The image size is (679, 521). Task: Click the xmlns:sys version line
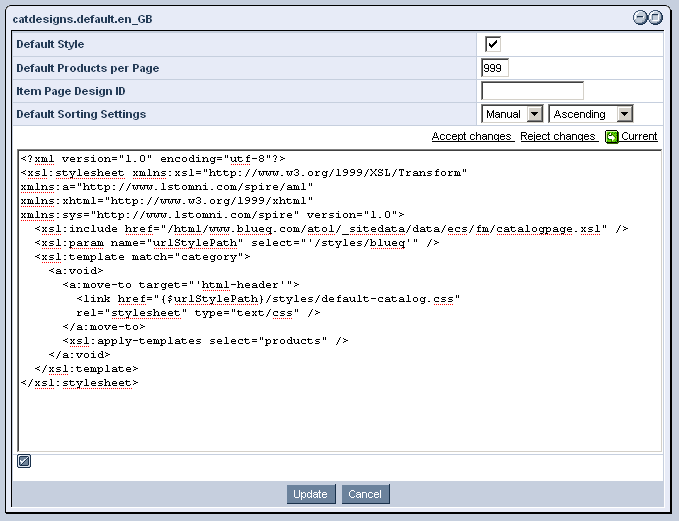[x=212, y=215]
